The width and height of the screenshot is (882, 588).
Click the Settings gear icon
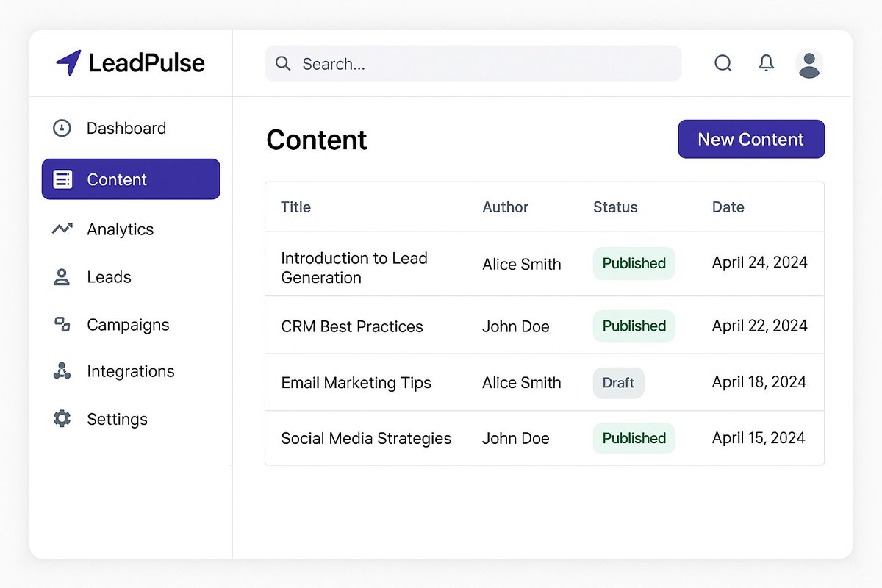tap(62, 419)
